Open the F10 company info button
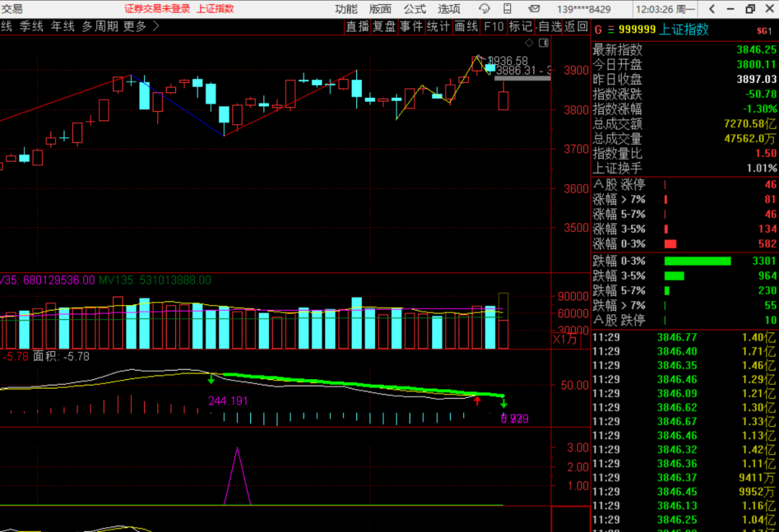The image size is (779, 532). [493, 27]
